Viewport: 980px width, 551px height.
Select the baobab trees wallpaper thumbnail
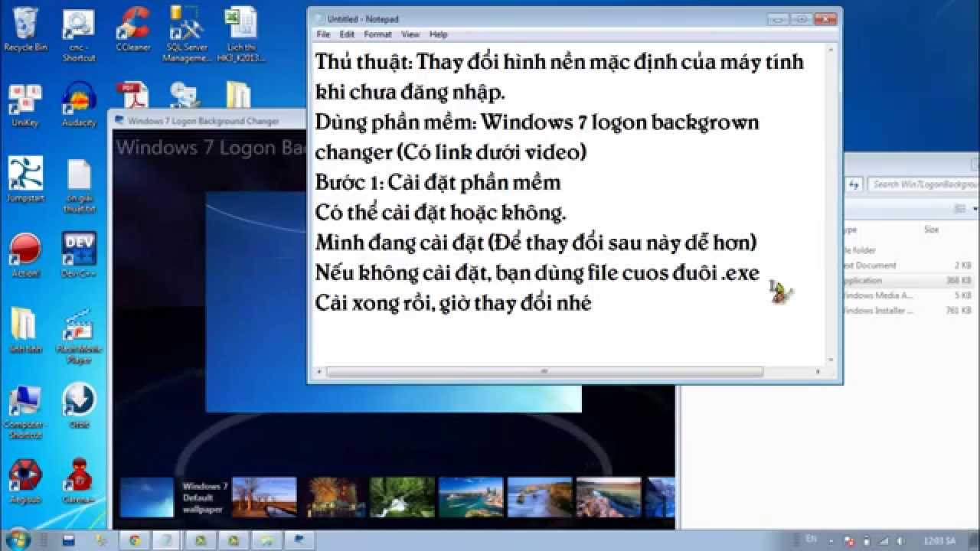(264, 497)
